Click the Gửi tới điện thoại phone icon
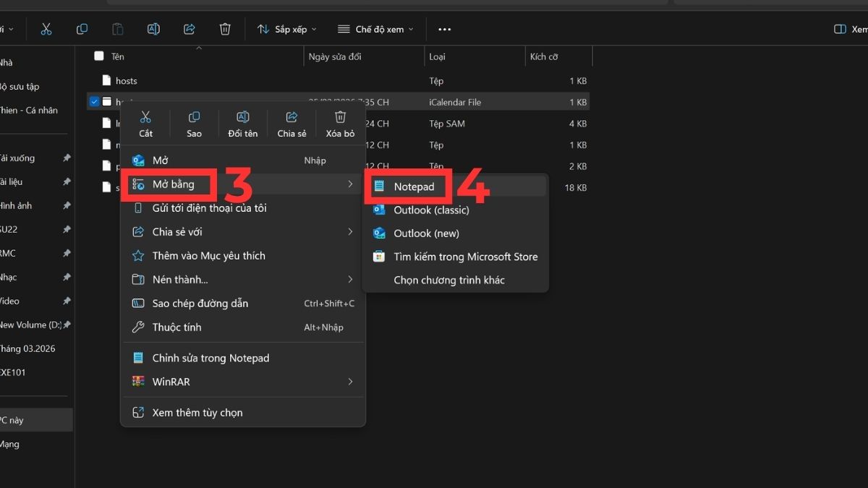 [x=138, y=207]
